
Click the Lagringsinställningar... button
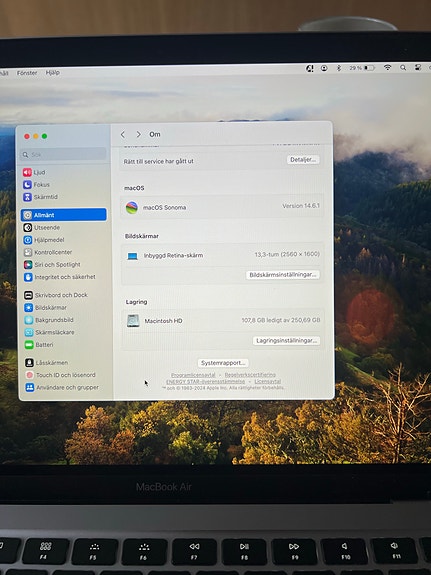286,341
